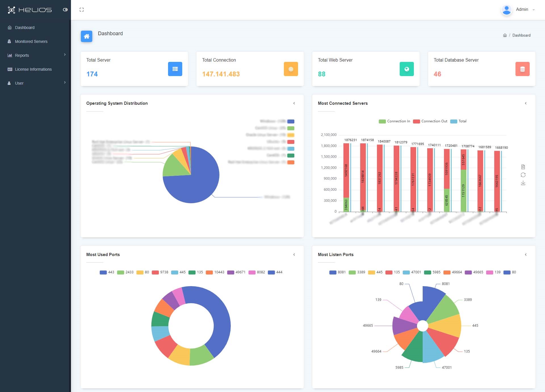Expand the Reports submenu
The width and height of the screenshot is (545, 392).
tap(65, 55)
